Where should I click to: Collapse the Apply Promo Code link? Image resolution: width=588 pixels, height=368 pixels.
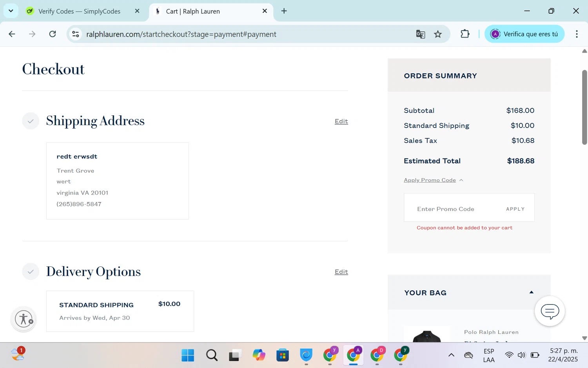tap(433, 180)
